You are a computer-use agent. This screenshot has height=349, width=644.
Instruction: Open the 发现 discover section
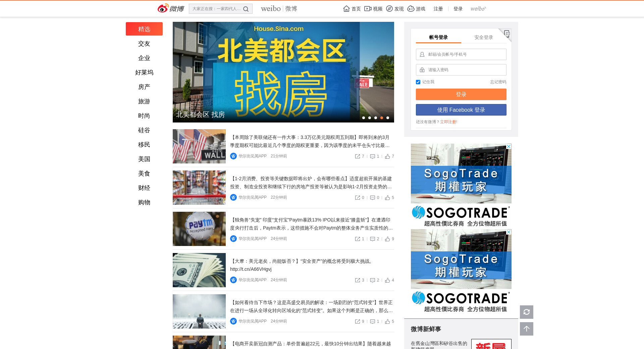(395, 9)
